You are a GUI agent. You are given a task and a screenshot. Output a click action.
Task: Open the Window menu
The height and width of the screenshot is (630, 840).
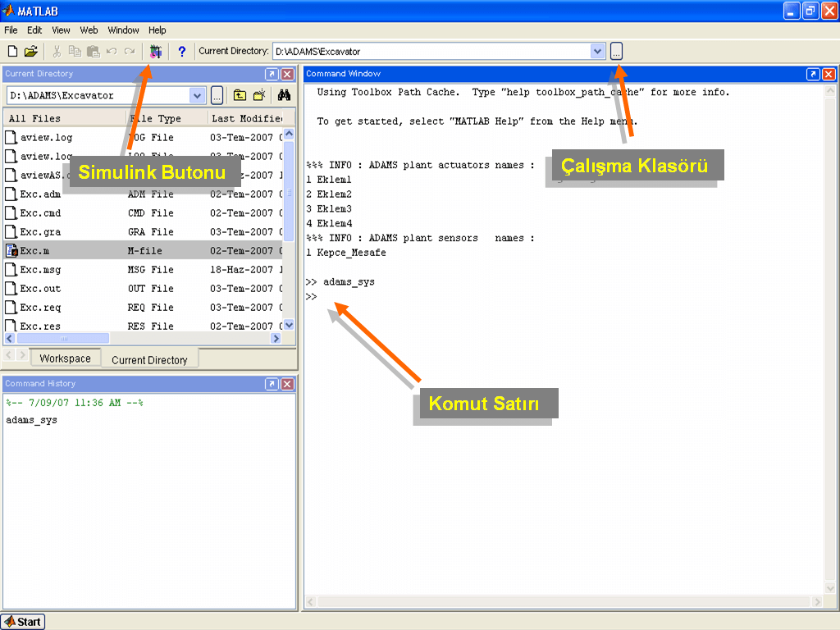(x=123, y=30)
